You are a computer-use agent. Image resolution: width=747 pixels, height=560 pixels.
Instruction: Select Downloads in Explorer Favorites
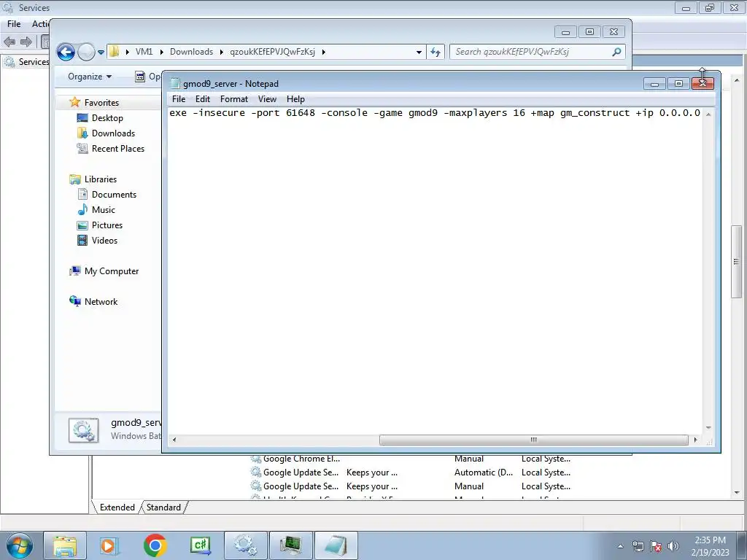point(113,133)
